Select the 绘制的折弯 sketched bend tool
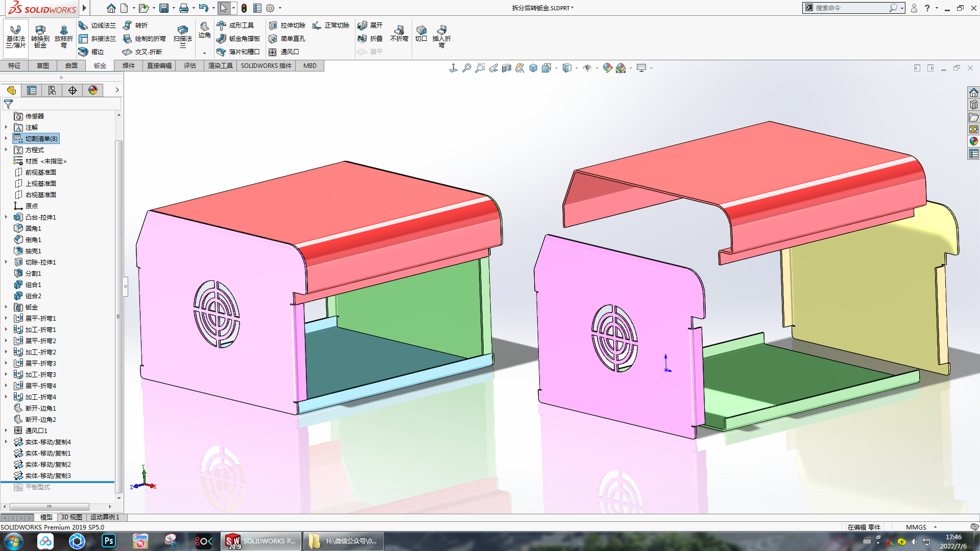 (145, 38)
